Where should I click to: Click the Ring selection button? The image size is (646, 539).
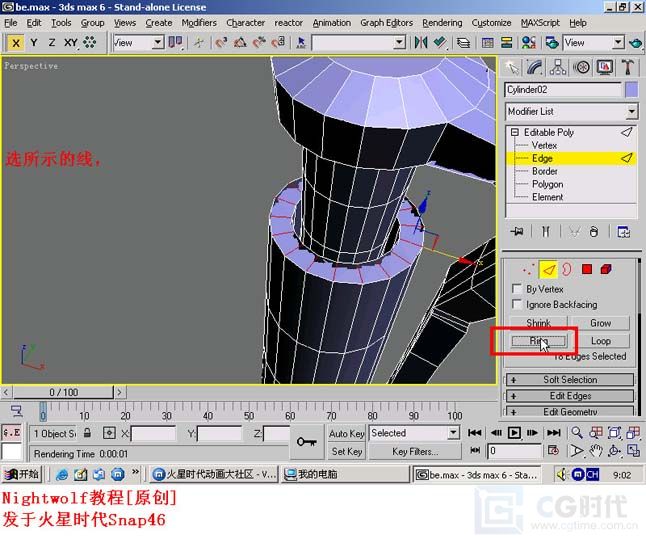(x=538, y=341)
